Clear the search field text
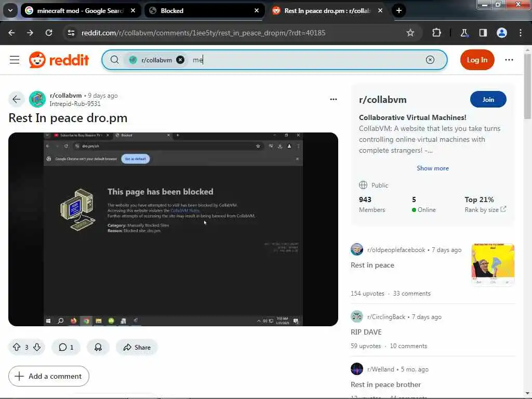The width and height of the screenshot is (532, 399). [430, 60]
